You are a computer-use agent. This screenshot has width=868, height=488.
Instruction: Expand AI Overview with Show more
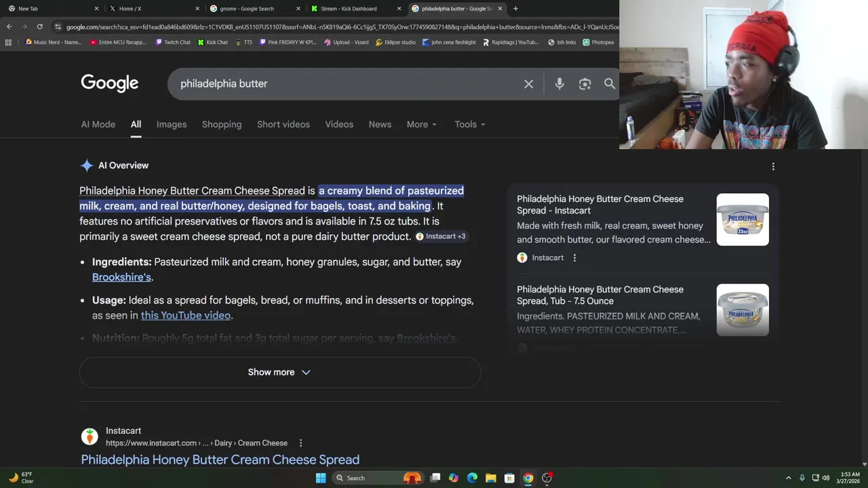(279, 372)
